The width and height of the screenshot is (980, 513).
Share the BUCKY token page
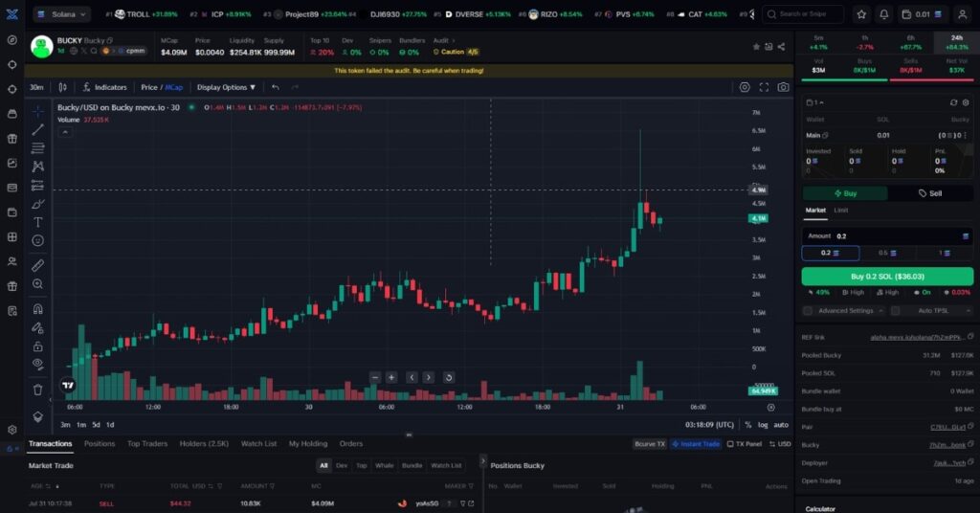(x=781, y=47)
